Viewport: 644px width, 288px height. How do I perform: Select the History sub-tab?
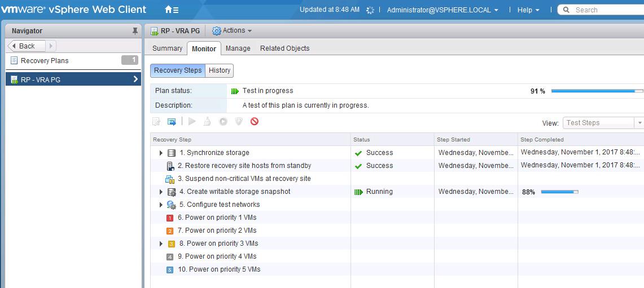[x=220, y=70]
